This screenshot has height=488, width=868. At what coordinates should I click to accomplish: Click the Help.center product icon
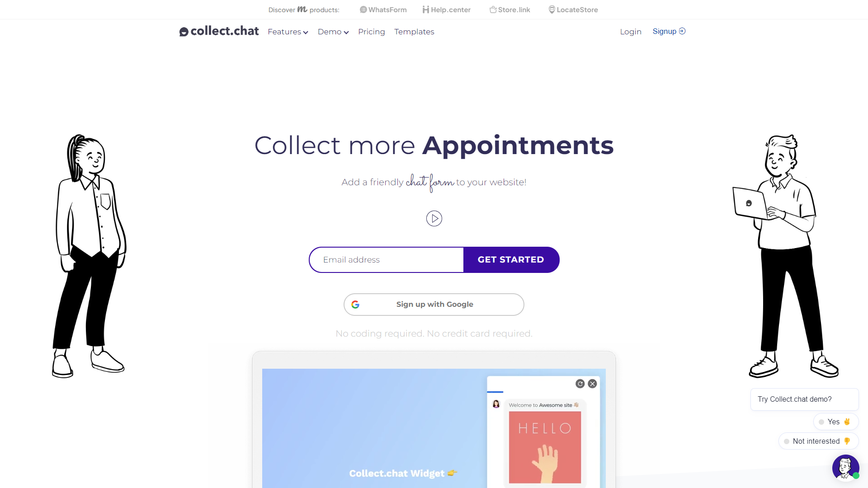[425, 9]
